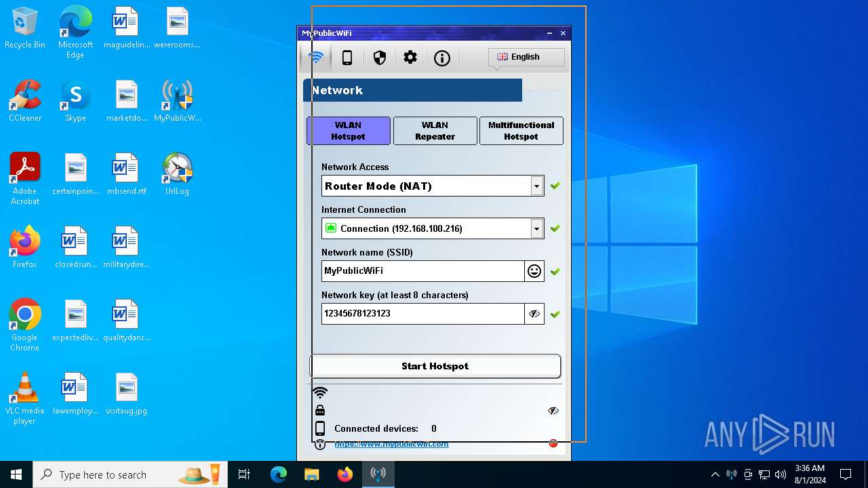
Task: Open File Explorer from the taskbar
Action: pyautogui.click(x=311, y=474)
